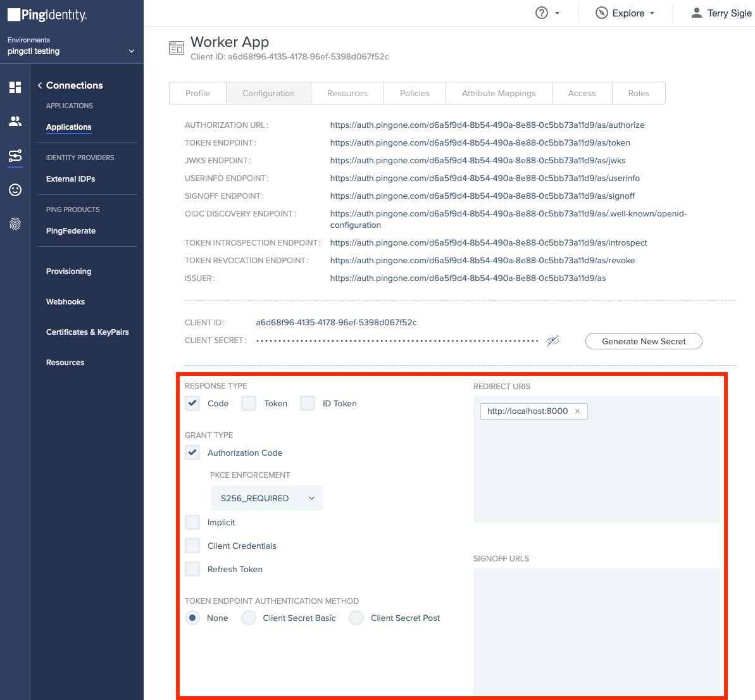Enable Refresh Token grant type
The height and width of the screenshot is (700, 755).
192,569
